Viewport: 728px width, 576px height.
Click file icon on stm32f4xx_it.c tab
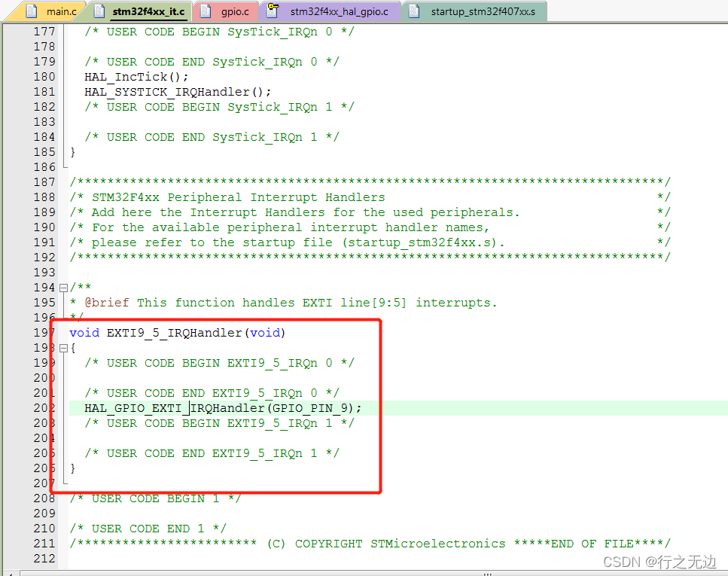click(99, 11)
